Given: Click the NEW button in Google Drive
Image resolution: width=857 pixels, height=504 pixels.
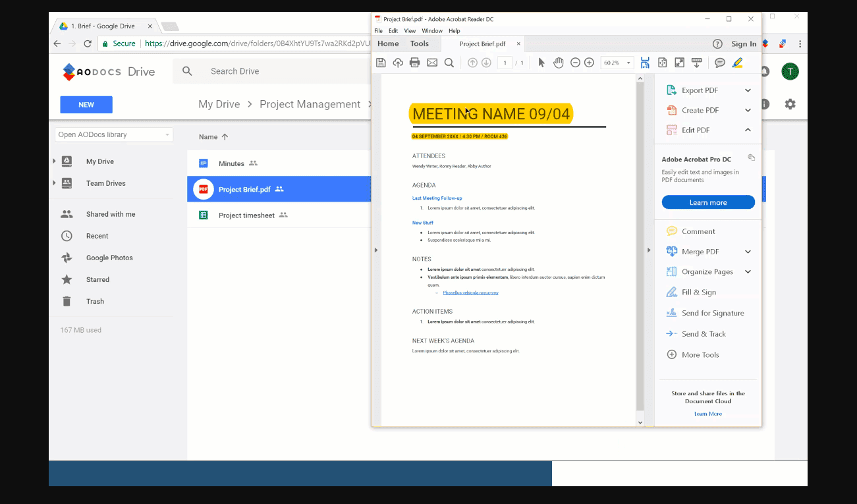Looking at the screenshot, I should pos(86,104).
